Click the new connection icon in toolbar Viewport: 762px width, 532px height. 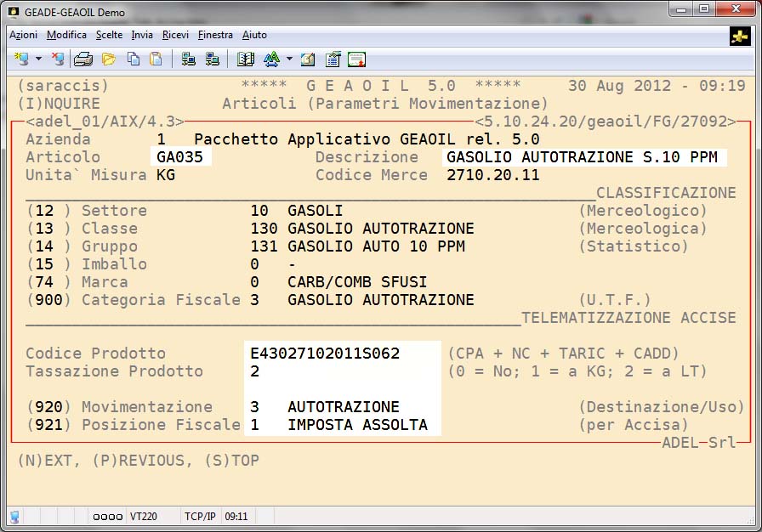21,59
